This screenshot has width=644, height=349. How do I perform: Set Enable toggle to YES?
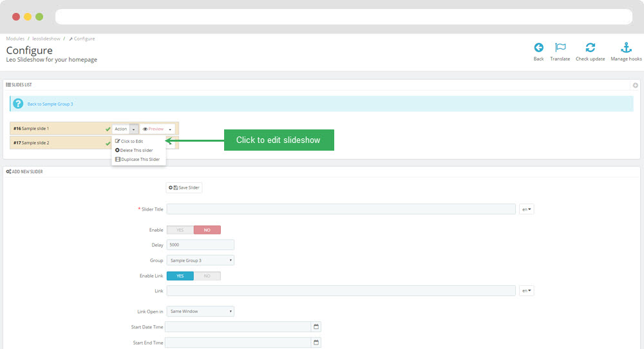[180, 230]
